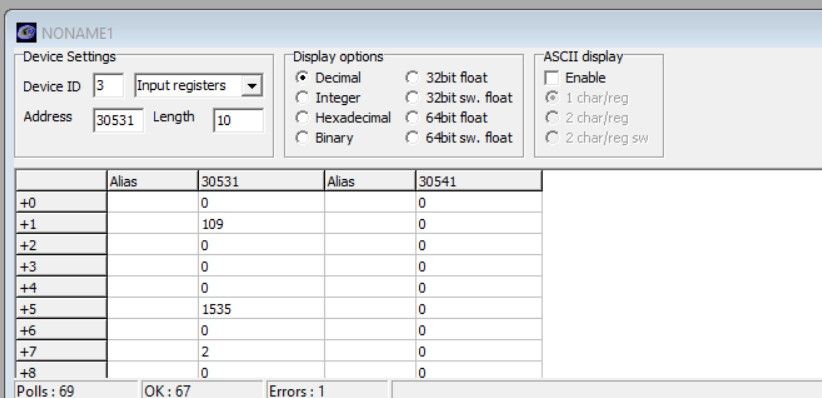Select the +0 row header
The height and width of the screenshot is (398, 822).
[61, 202]
